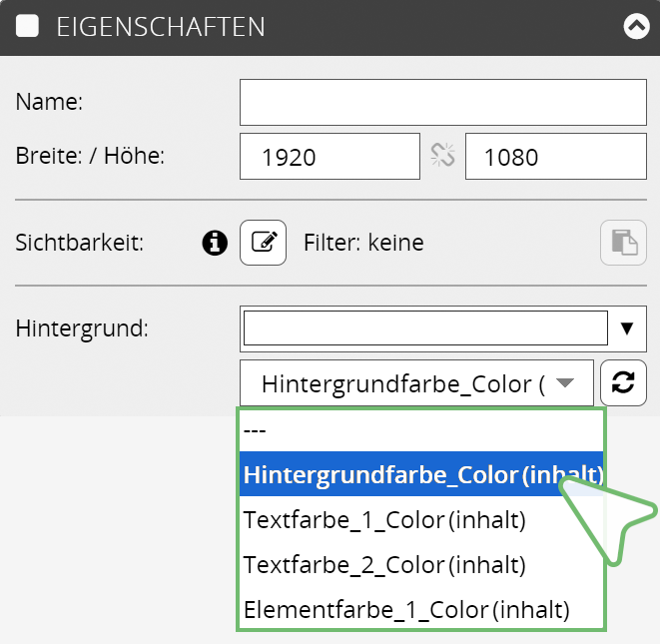
Task: Click the EIGENSCHAFTEN panel title
Action: click(161, 27)
